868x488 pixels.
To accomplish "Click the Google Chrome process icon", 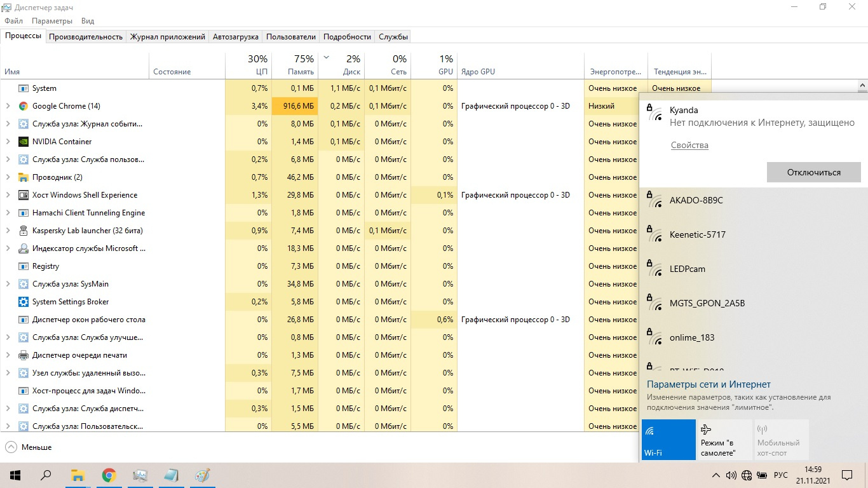I will [x=24, y=106].
